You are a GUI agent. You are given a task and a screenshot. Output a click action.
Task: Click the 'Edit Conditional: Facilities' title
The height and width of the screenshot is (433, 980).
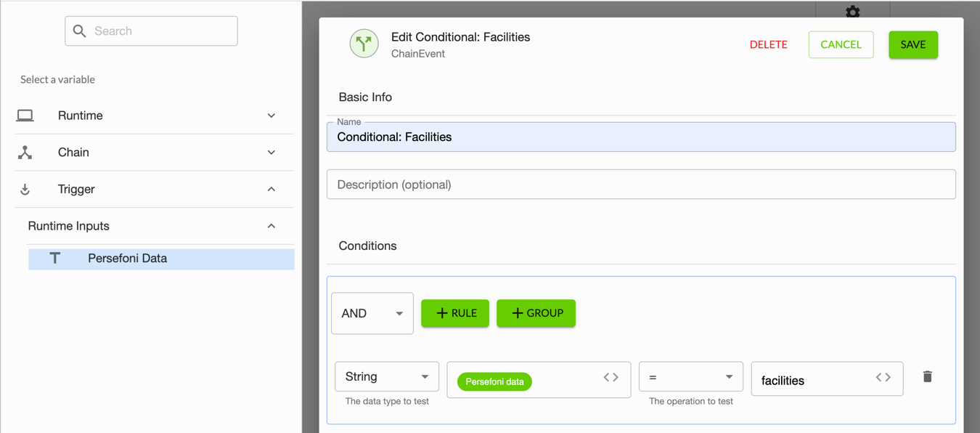[461, 37]
